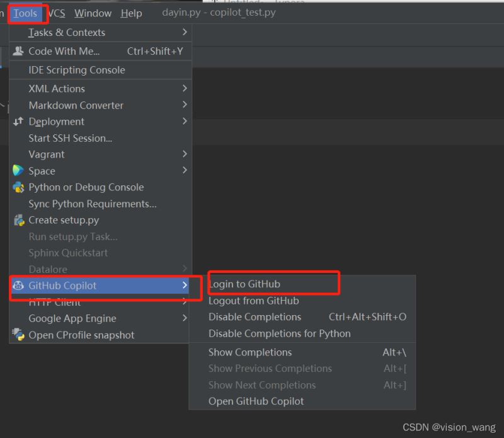The image size is (504, 438).
Task: Click the Open CProfile snapshot icon
Action: click(18, 335)
